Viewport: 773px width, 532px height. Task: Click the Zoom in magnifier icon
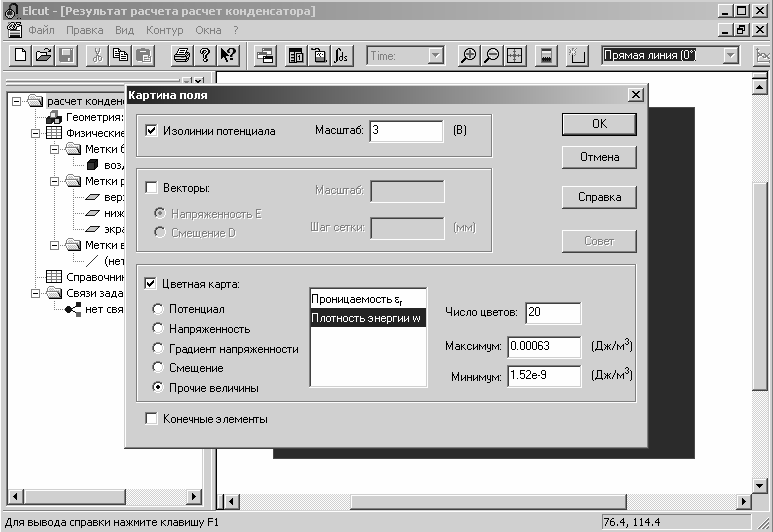[x=468, y=55]
